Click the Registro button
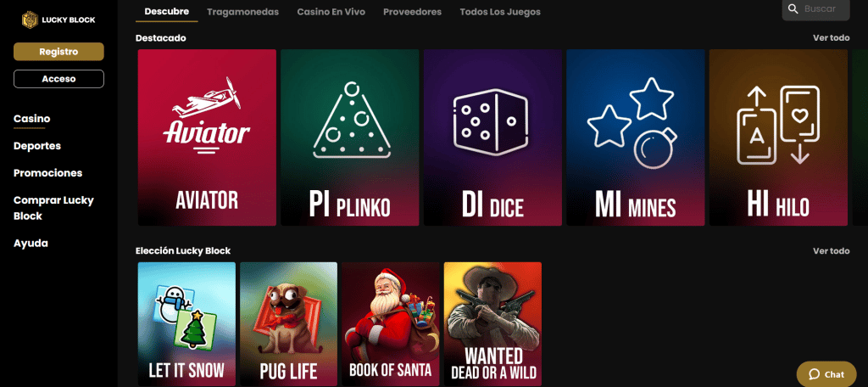 (58, 52)
